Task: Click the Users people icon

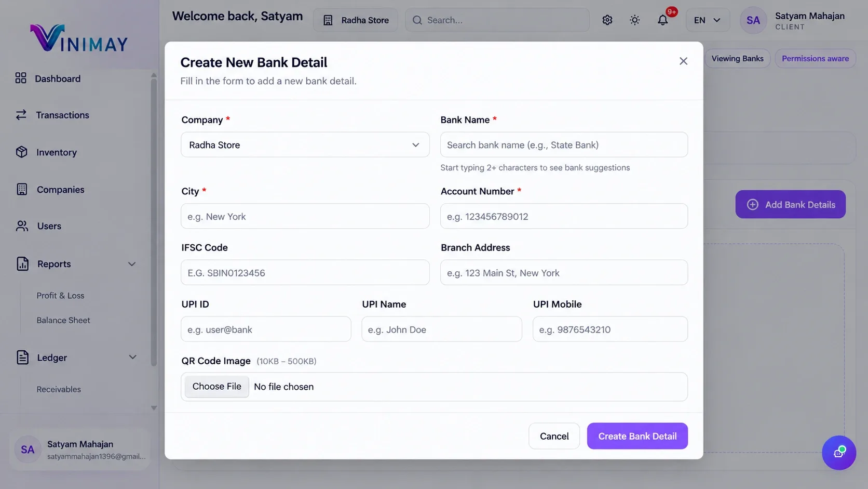Action: click(22, 226)
